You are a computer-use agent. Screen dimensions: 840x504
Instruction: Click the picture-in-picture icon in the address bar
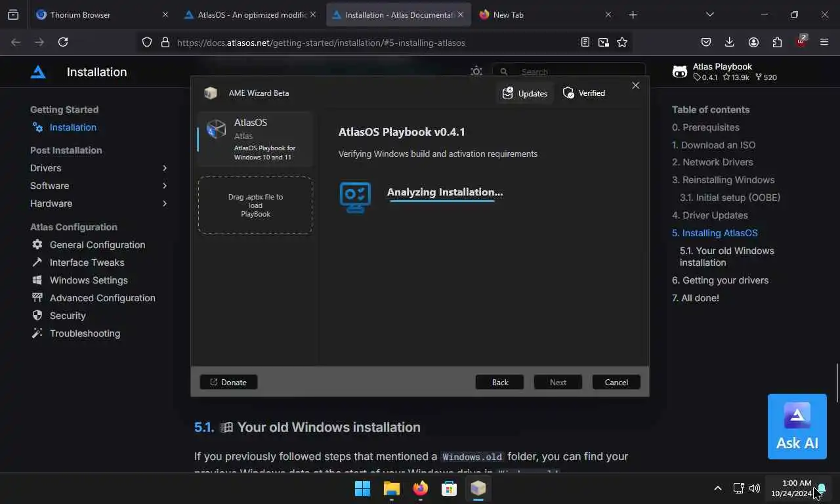point(604,42)
